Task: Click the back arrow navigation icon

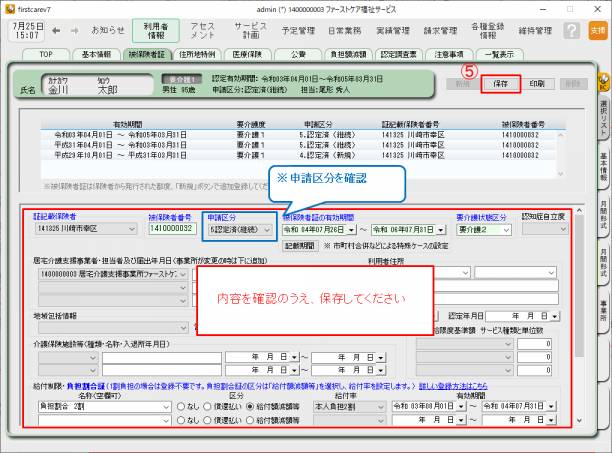Action: click(57, 31)
